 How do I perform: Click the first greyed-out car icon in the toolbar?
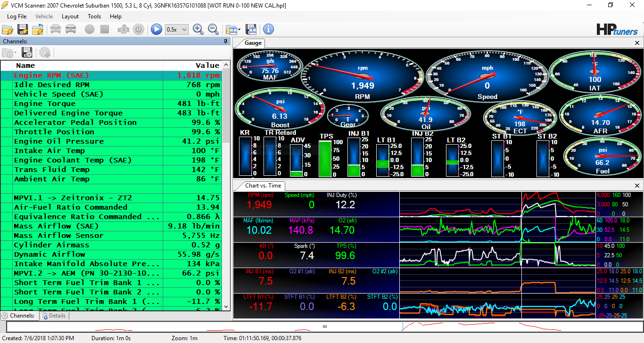coord(56,29)
